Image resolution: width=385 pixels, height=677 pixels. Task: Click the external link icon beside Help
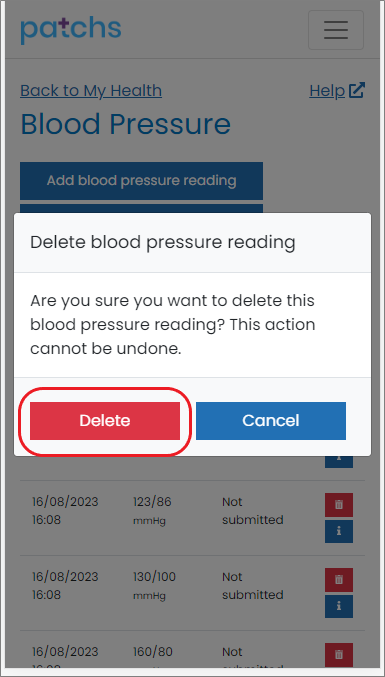pyautogui.click(x=357, y=90)
